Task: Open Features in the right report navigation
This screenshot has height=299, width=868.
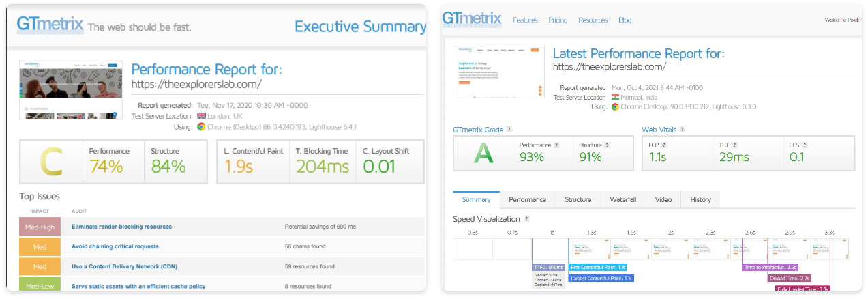Action: (x=525, y=20)
